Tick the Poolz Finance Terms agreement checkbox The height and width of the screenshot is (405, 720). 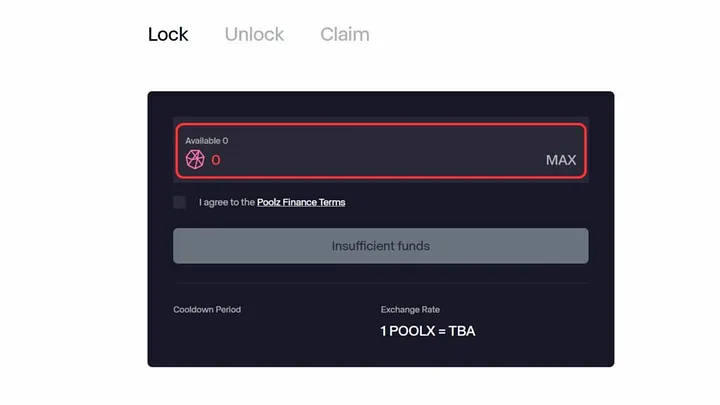coord(180,202)
